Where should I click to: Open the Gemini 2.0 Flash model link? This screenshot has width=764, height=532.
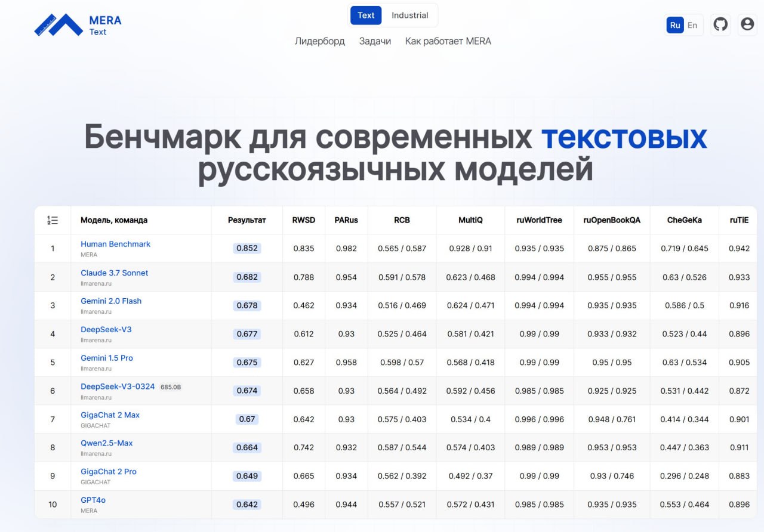pyautogui.click(x=111, y=301)
